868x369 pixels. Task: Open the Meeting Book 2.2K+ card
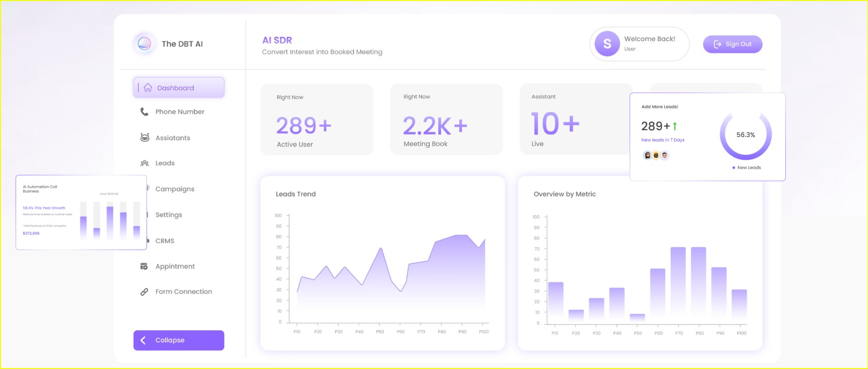(x=446, y=120)
